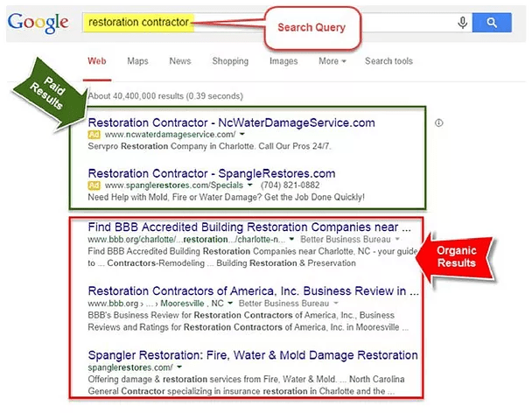The width and height of the screenshot is (532, 413).
Task: Expand Better Business Bureau arrow in Mooresville result
Action: pos(336,303)
